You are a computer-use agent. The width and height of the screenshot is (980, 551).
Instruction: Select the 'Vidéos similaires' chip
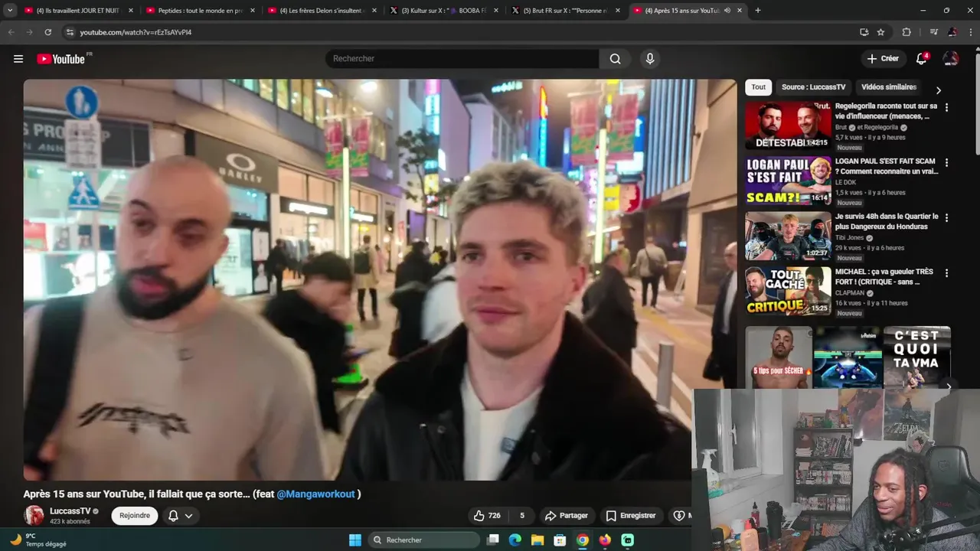click(889, 87)
